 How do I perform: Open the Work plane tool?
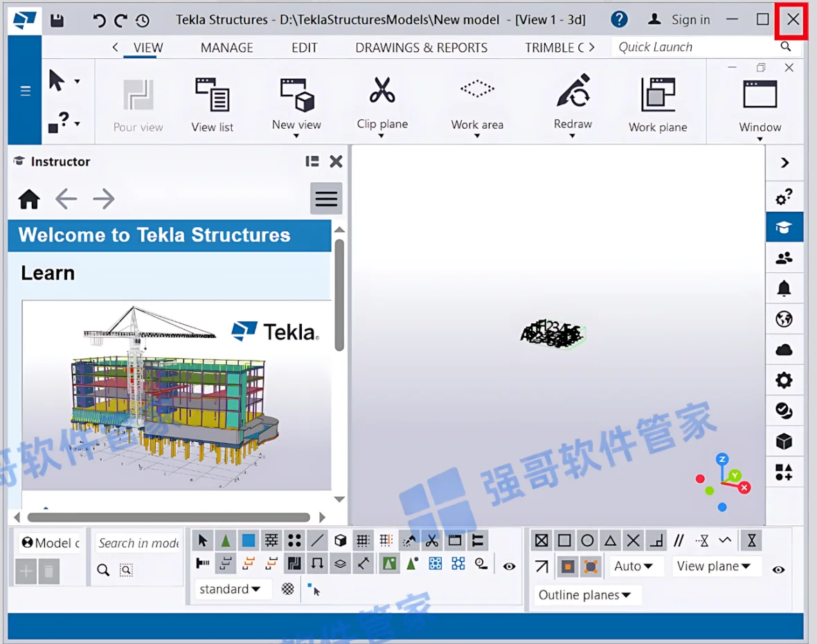pos(658,104)
